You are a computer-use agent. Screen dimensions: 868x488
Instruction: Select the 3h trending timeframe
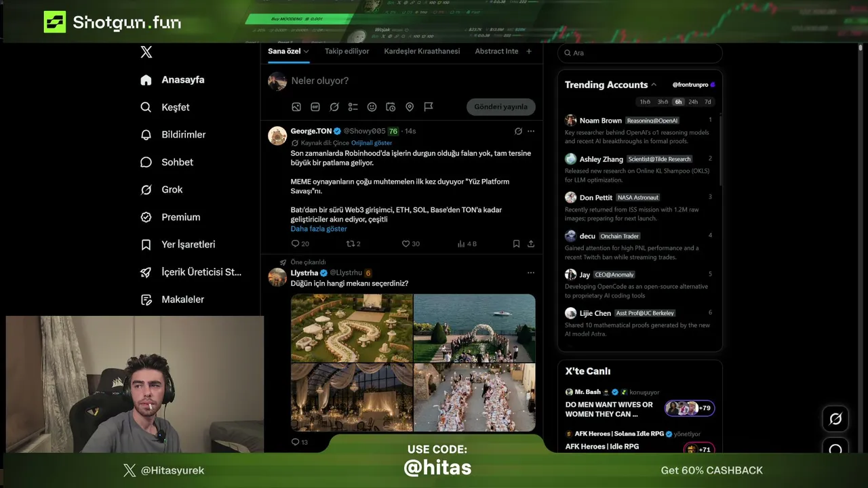[x=663, y=102]
